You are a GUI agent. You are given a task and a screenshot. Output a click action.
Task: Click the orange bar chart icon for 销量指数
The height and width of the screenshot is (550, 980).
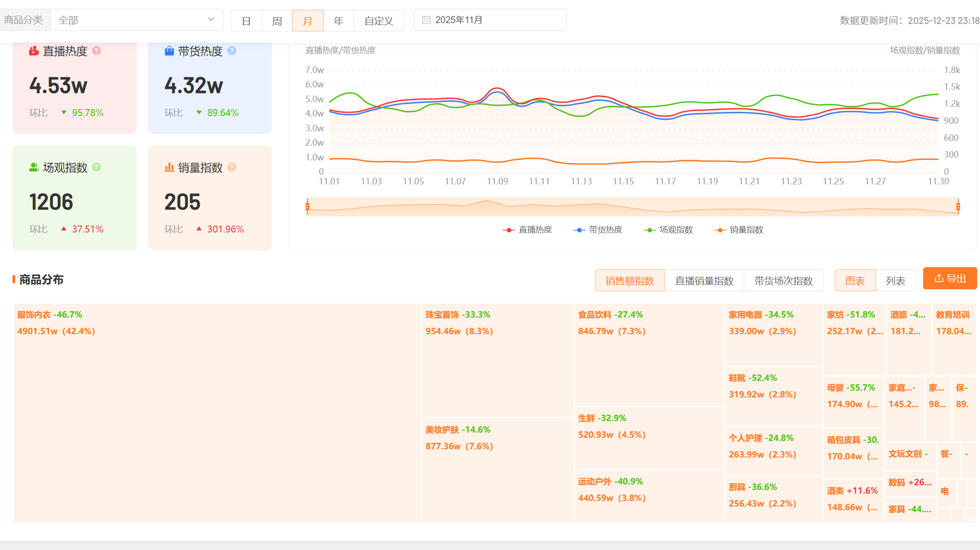[169, 167]
